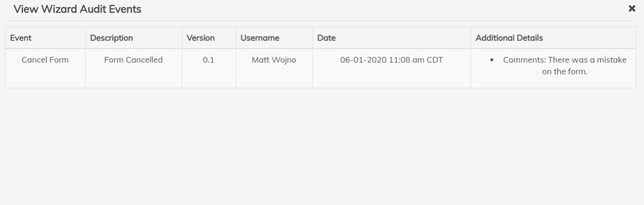644x205 pixels.
Task: Click the View Wizard Audit Events title
Action: point(77,9)
